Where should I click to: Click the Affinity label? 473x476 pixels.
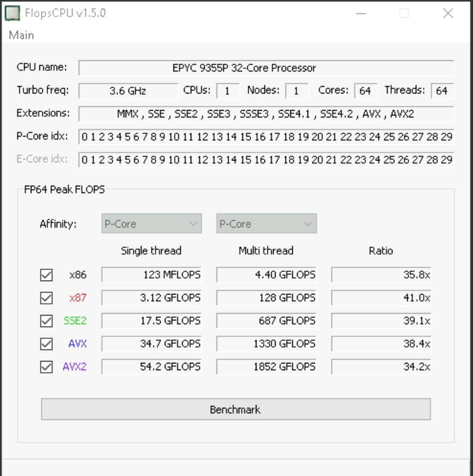coord(58,224)
